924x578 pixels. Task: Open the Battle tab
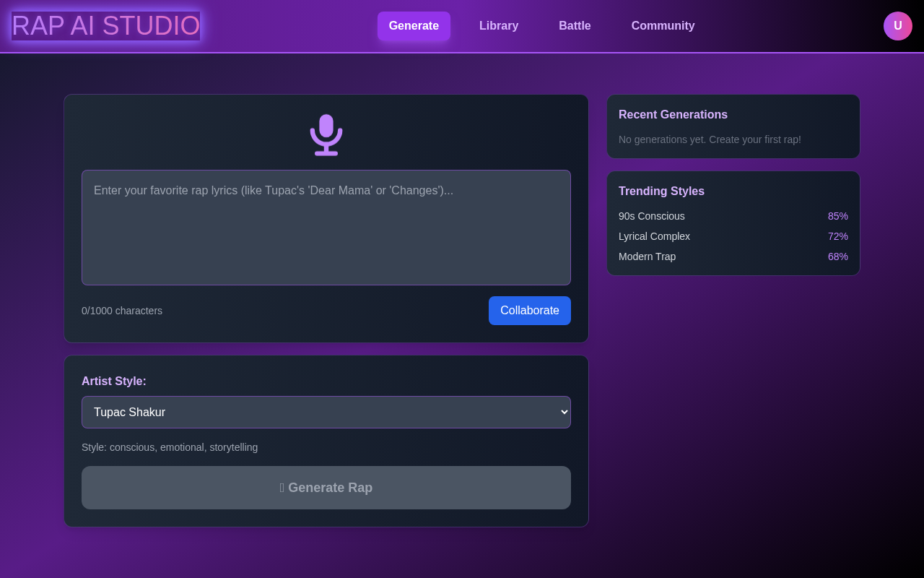click(574, 25)
